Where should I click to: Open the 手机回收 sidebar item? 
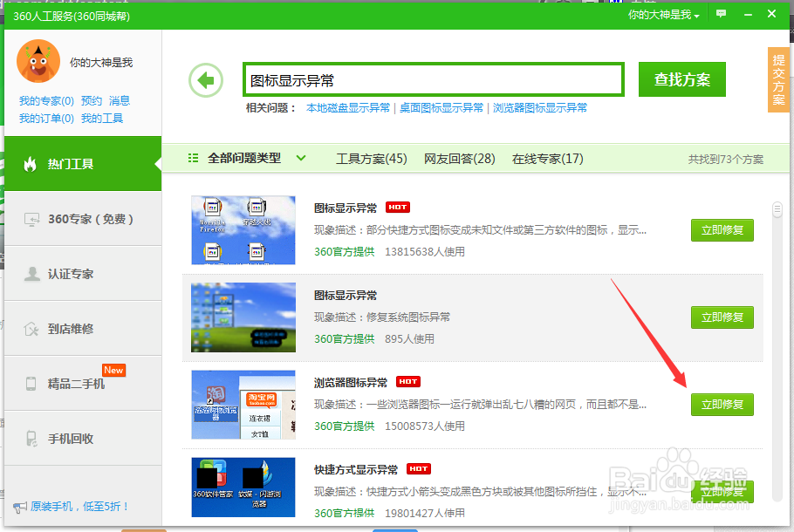pos(83,439)
